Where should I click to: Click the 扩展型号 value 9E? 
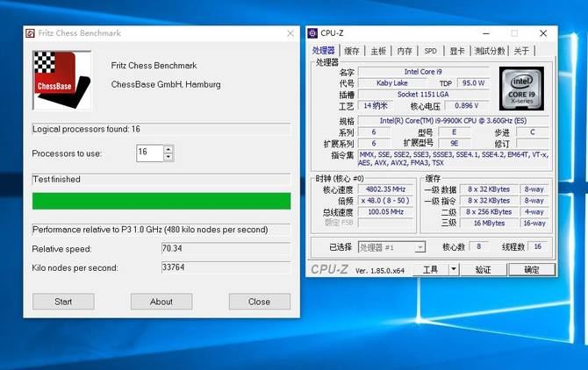(x=454, y=144)
